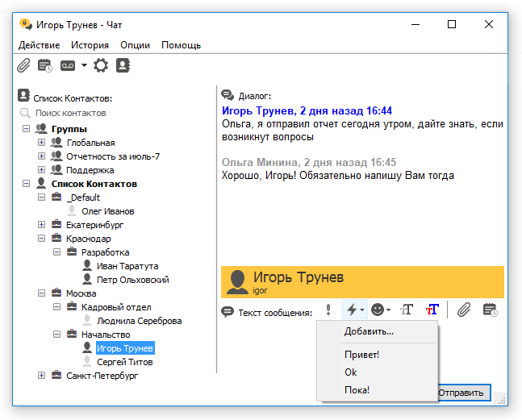Open settings via the gear icon

click(101, 65)
